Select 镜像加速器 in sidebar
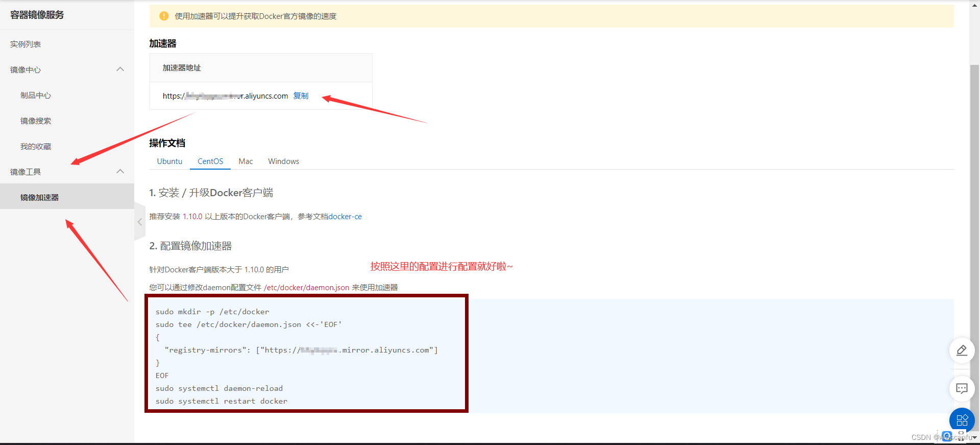 (x=67, y=197)
